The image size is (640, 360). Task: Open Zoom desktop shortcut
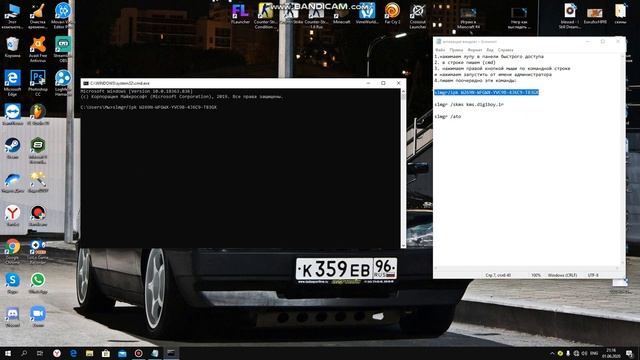(38, 317)
